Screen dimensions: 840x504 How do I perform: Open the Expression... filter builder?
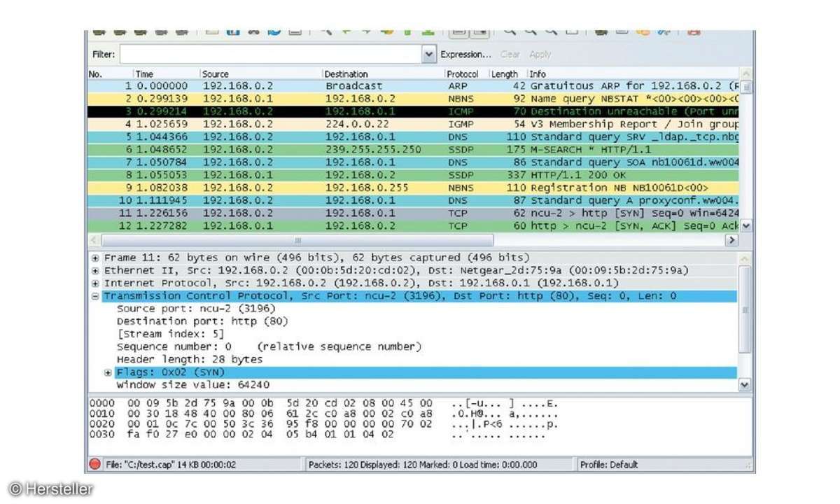pyautogui.click(x=465, y=55)
